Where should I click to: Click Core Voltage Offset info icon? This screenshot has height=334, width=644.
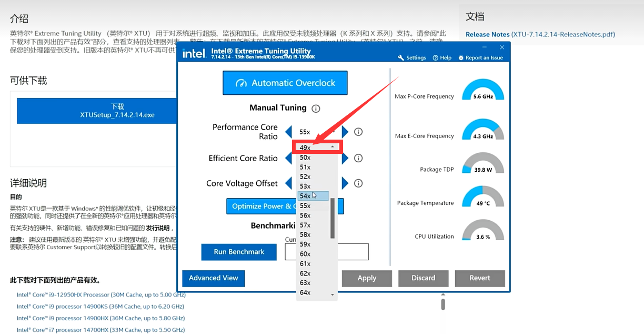358,183
